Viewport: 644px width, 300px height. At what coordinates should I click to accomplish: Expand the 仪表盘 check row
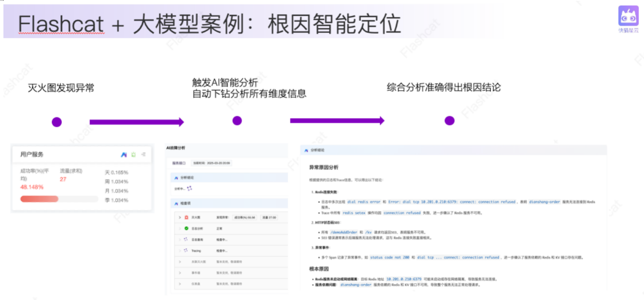[x=180, y=284]
